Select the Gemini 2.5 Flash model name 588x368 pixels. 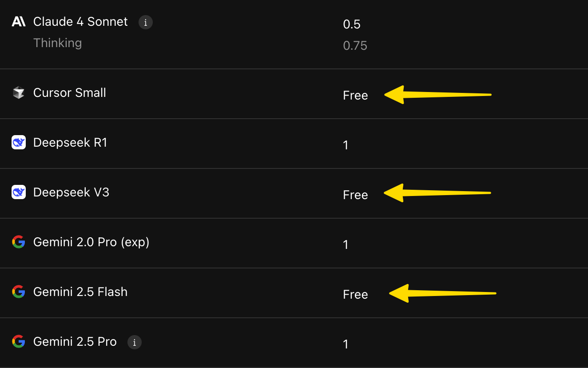tap(80, 292)
